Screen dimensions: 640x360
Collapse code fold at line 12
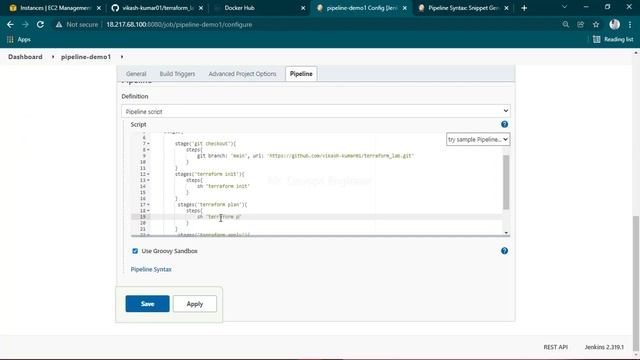148,174
